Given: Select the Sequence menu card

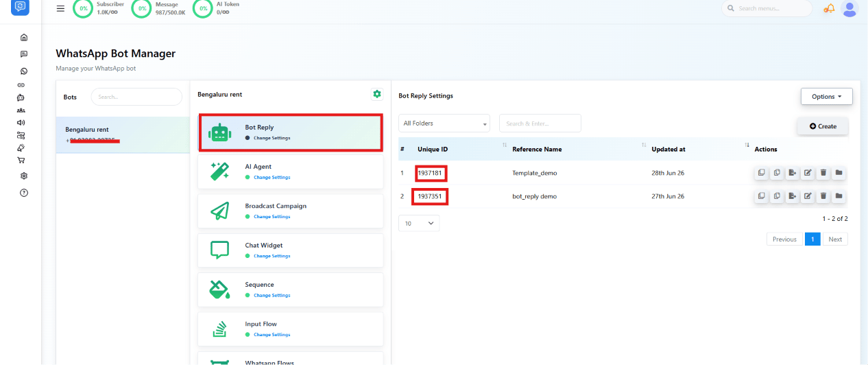Looking at the screenshot, I should [x=290, y=290].
